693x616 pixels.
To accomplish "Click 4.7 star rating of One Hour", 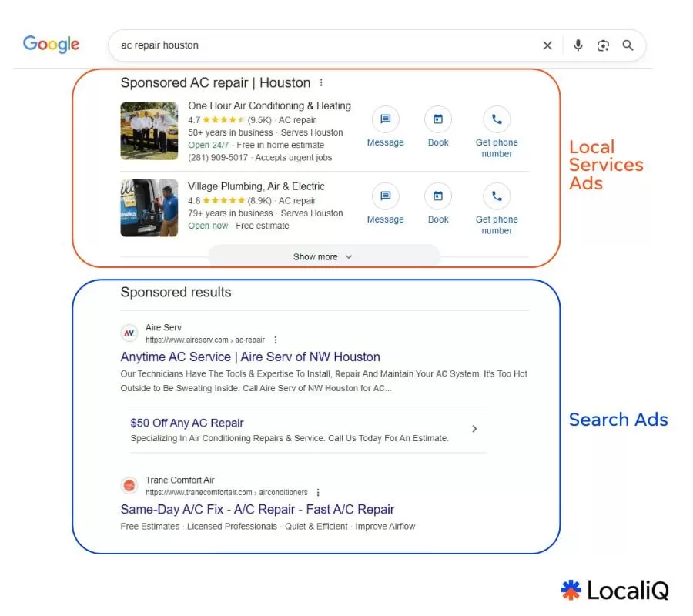I will pos(216,120).
